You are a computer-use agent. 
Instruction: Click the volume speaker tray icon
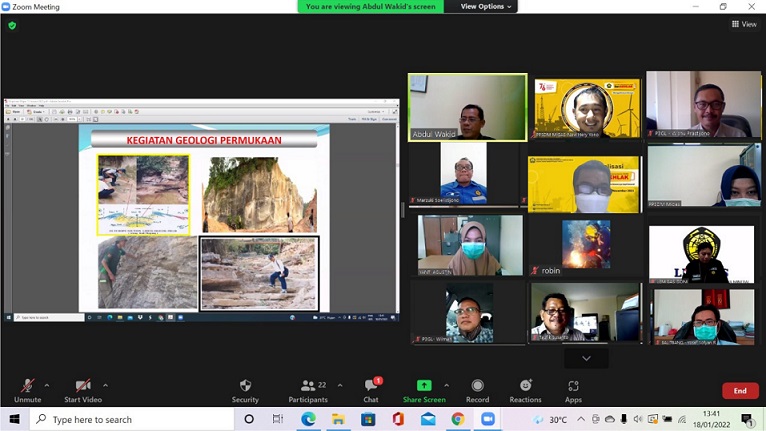638,419
